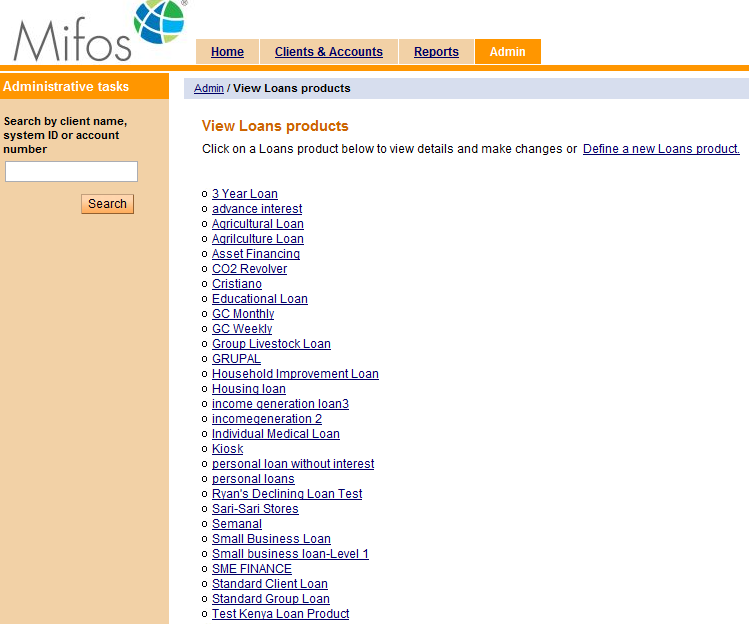
Task: View the Group Livestock Loan product
Action: pos(271,344)
